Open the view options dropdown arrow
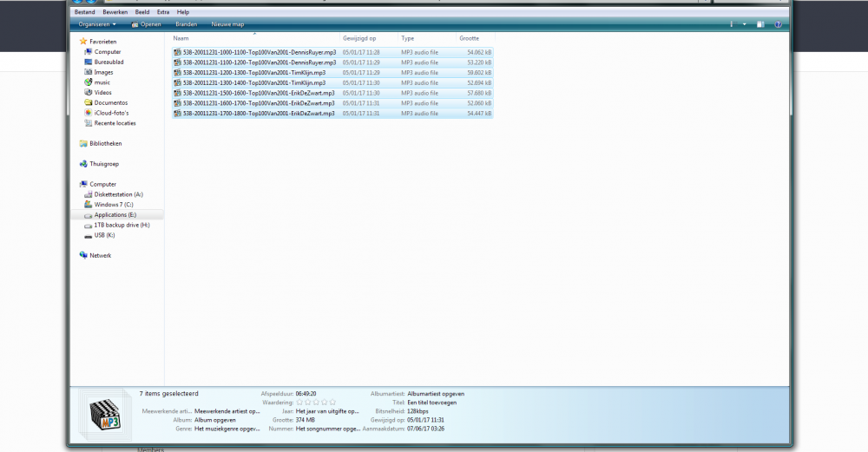 click(x=745, y=24)
